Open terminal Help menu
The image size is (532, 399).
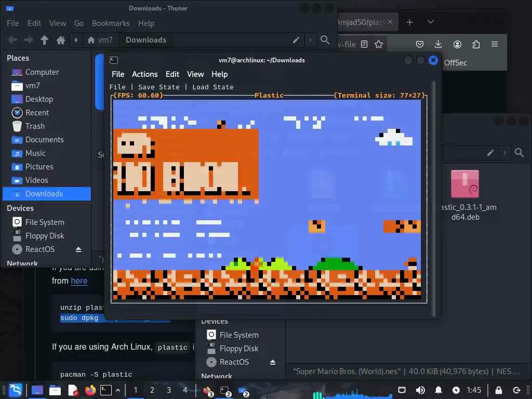click(x=220, y=74)
